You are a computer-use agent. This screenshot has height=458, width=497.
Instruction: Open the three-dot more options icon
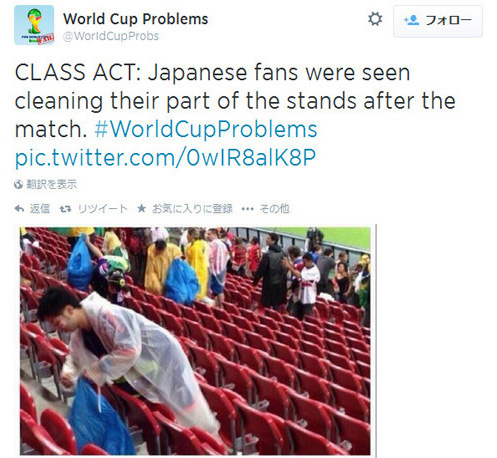pos(247,209)
